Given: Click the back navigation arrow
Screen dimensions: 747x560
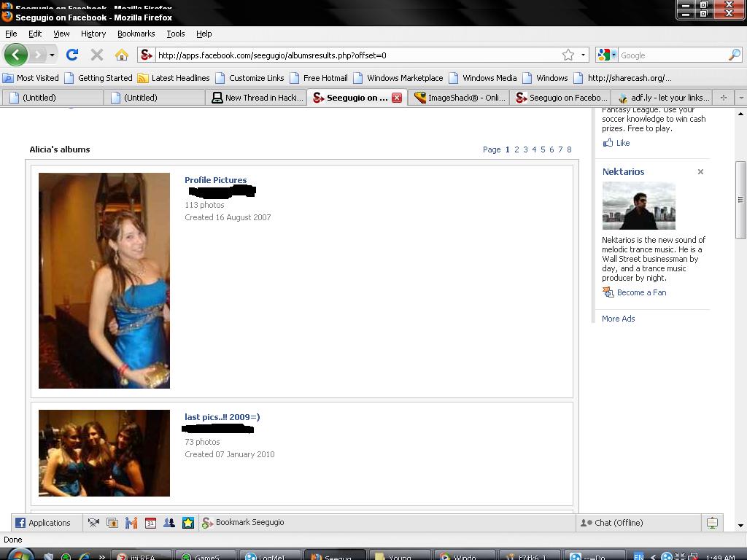Looking at the screenshot, I should point(15,55).
